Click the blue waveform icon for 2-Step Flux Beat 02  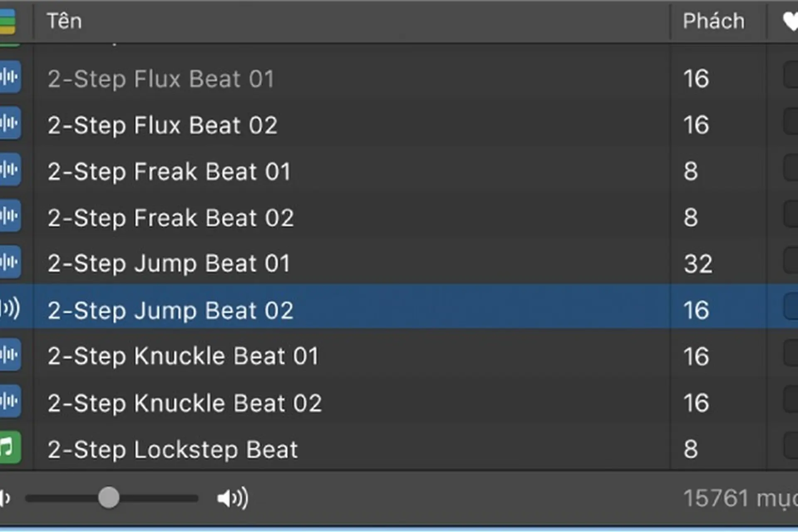pos(10,123)
